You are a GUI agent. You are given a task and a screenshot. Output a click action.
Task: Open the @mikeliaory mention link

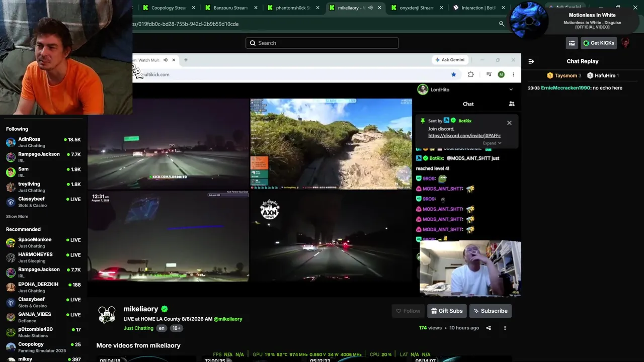[x=228, y=319]
